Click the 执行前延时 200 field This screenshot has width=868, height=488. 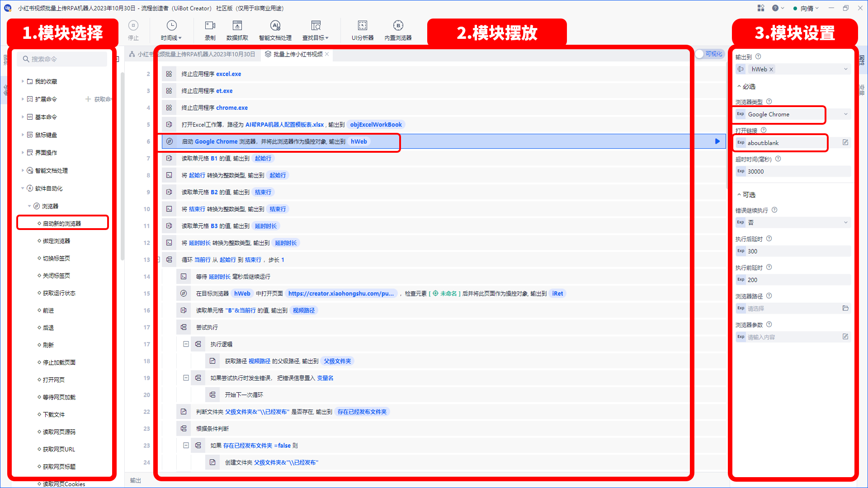793,280
